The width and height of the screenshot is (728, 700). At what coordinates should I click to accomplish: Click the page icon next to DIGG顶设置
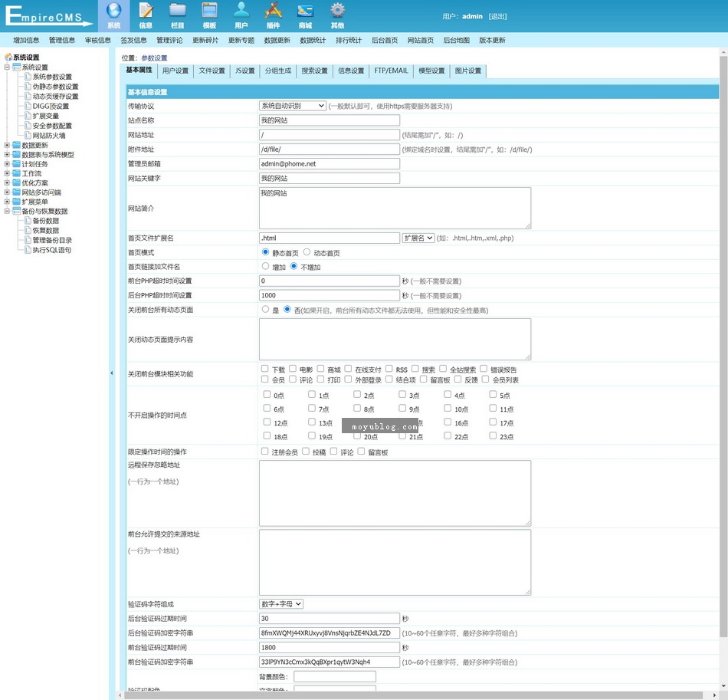coord(28,106)
